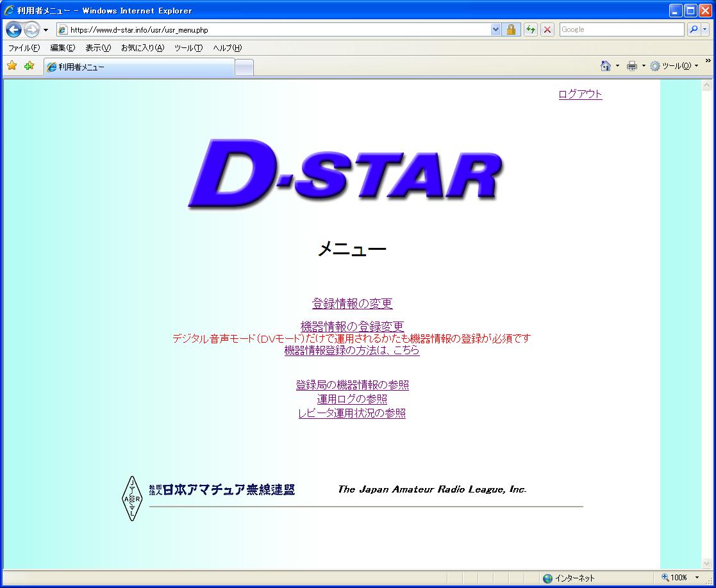Open the 登録情報の変更 link
This screenshot has width=716, height=588.
pyautogui.click(x=352, y=304)
